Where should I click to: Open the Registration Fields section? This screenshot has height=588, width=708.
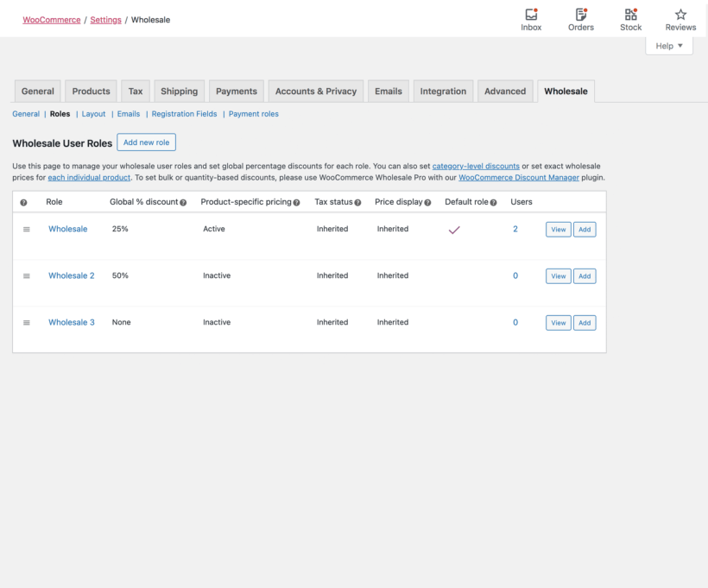coord(184,113)
